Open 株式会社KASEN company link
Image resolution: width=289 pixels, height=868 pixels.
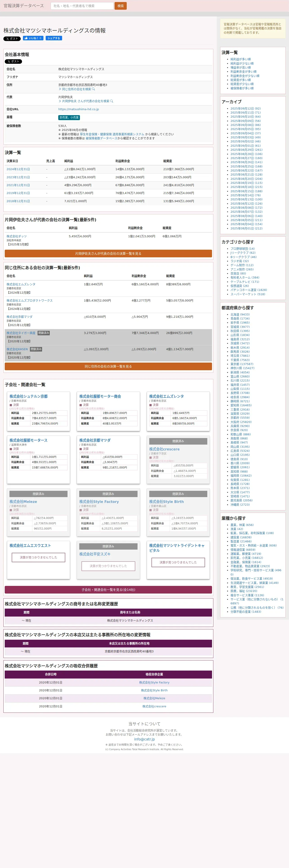point(17,349)
